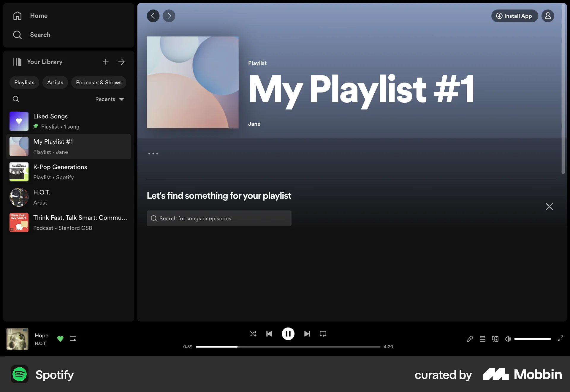Viewport: 570px width, 392px height.
Task: Search within Your Library
Action: pyautogui.click(x=16, y=99)
